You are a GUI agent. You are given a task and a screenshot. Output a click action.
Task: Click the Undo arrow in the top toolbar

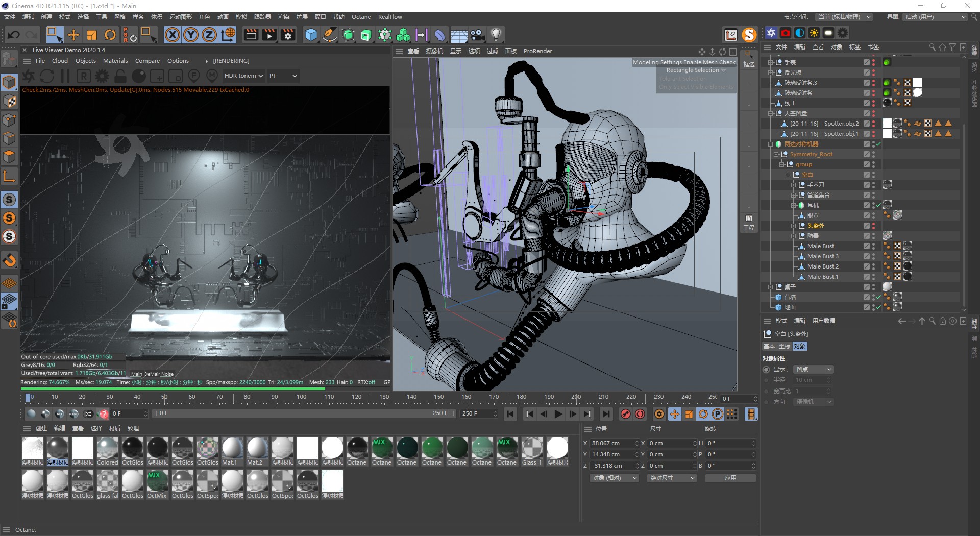pos(14,35)
